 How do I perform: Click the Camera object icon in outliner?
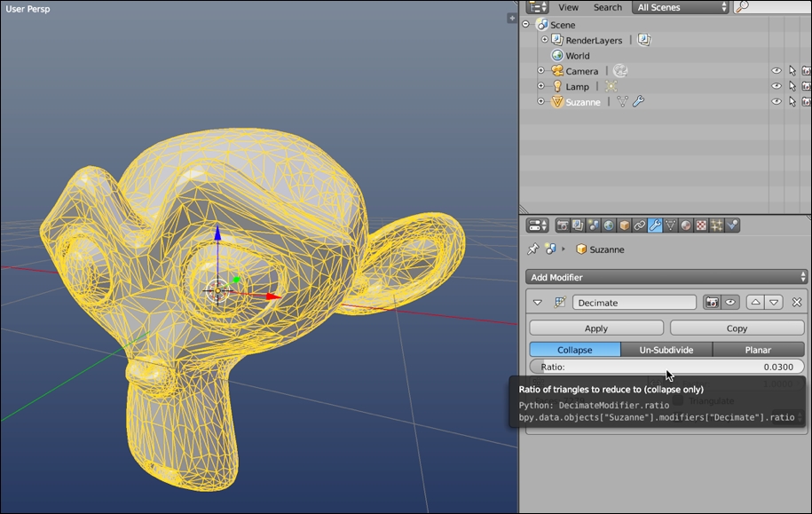pos(557,71)
